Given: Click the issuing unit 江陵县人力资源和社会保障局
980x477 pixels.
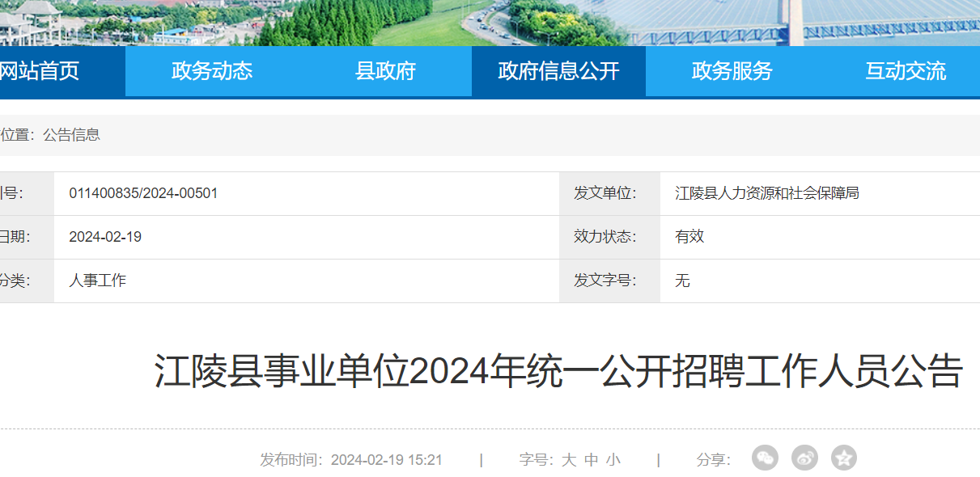Looking at the screenshot, I should tap(766, 193).
